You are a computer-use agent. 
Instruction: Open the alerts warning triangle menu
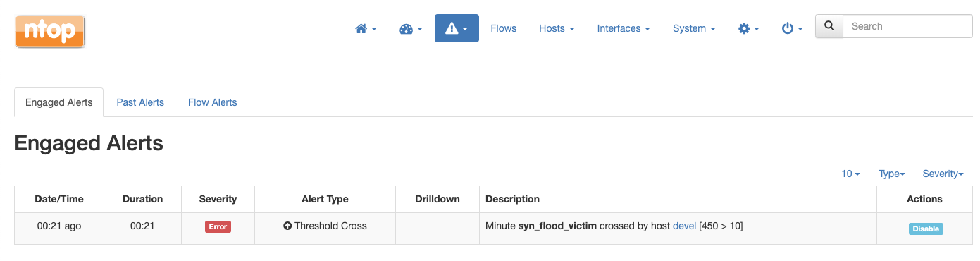(x=457, y=28)
